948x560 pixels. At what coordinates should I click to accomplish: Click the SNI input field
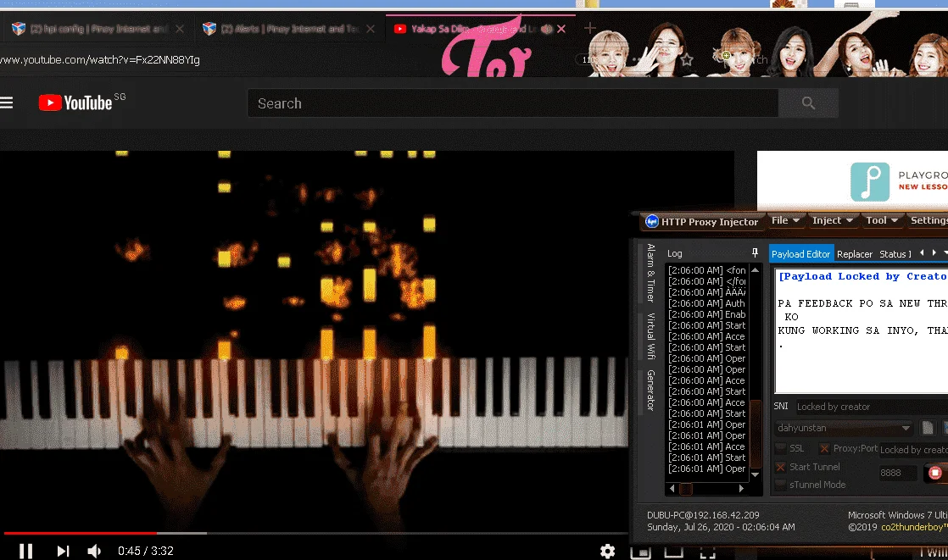[x=871, y=407]
